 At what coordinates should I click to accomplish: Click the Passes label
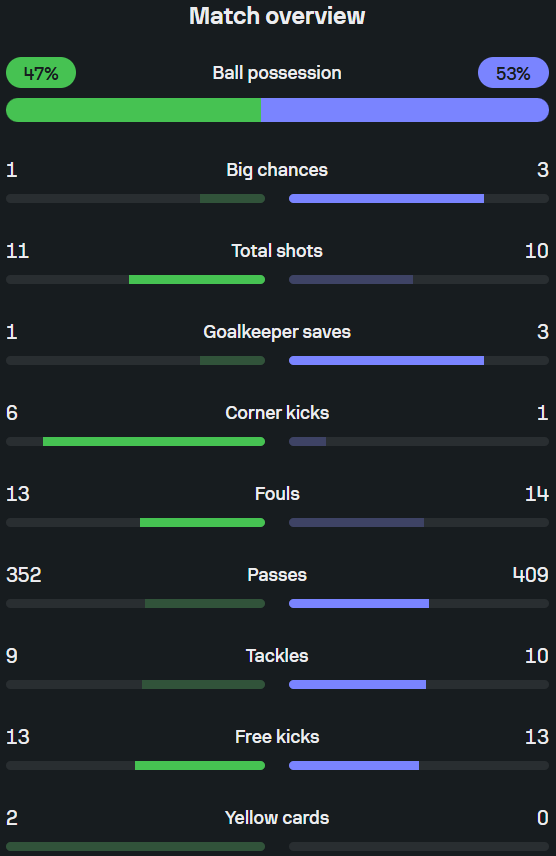(x=277, y=575)
